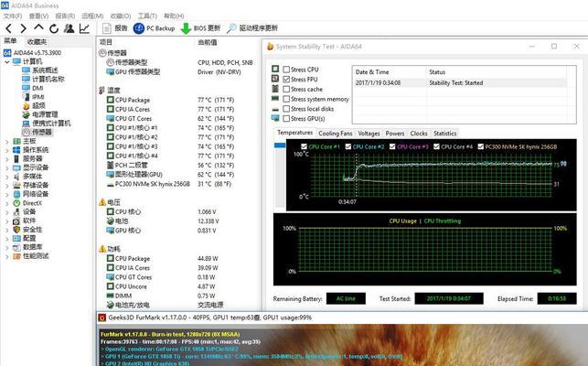Click the 报告 report toolbar button

[114, 28]
